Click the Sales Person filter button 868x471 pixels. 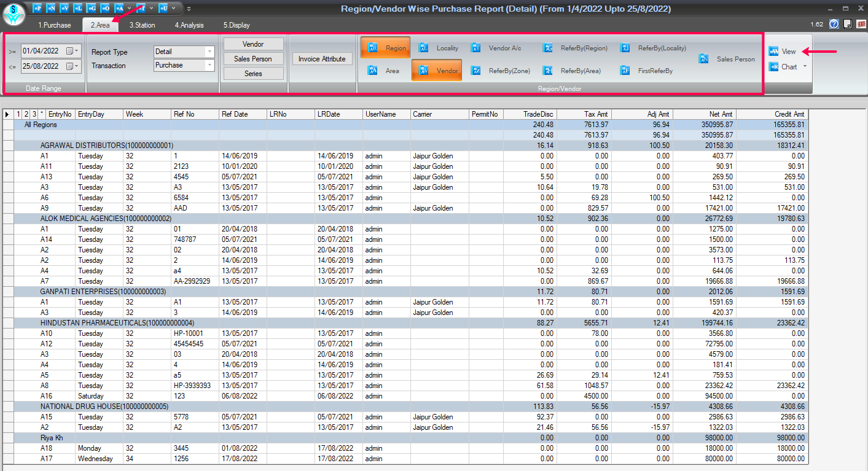253,59
